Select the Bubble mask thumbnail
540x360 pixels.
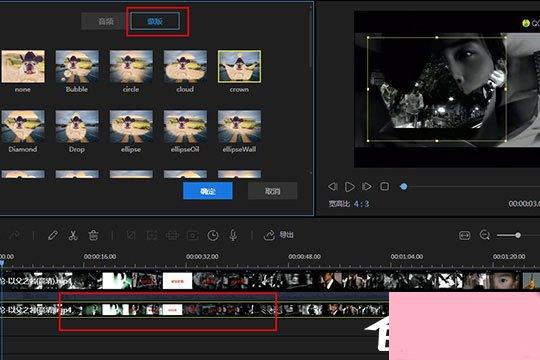tap(77, 66)
